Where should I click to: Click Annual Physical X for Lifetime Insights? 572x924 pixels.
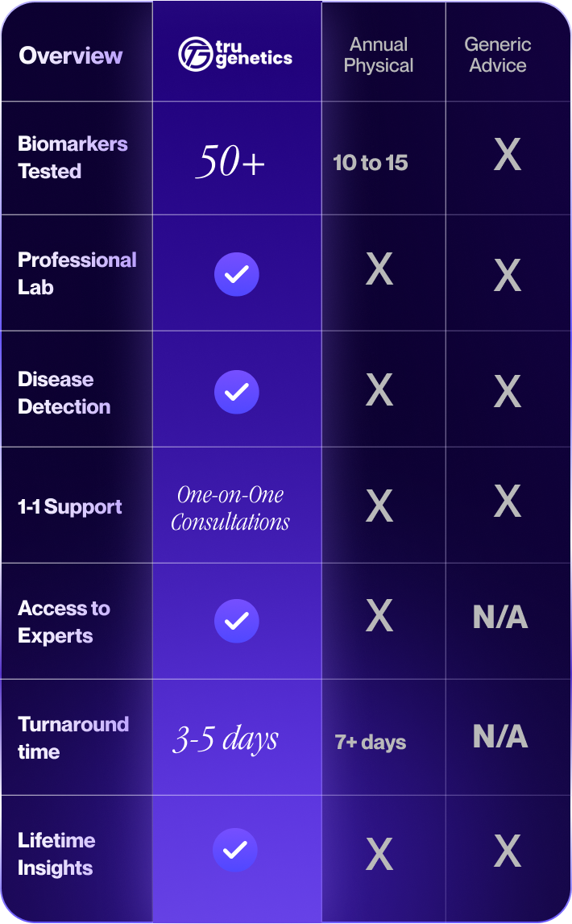tap(379, 854)
